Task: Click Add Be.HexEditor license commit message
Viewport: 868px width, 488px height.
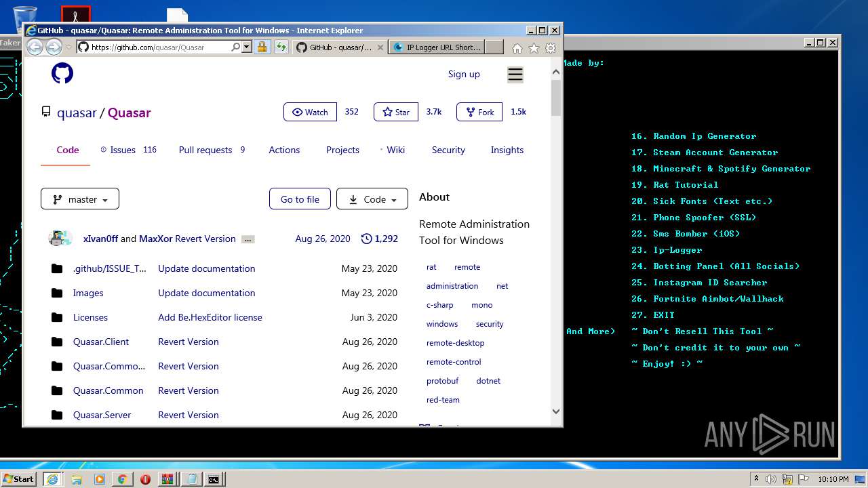Action: click(210, 317)
